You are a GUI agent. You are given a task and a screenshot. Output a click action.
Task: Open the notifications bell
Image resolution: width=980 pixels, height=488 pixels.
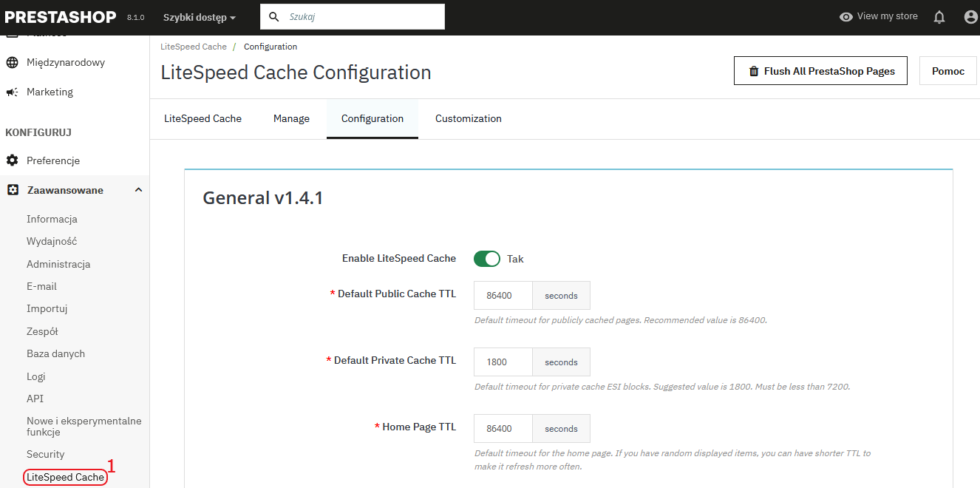939,17
